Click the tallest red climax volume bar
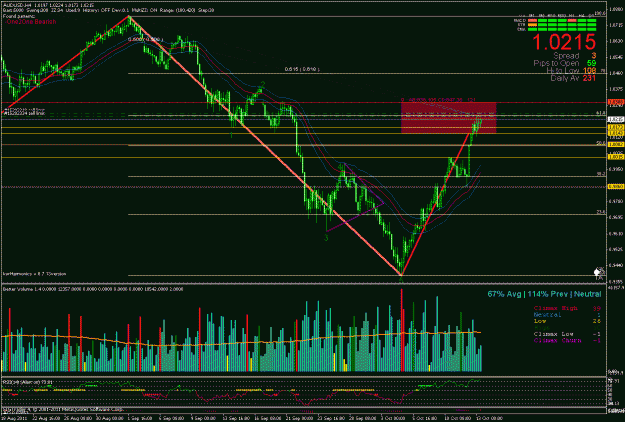Viewport: 625px width, 422px height. point(401,330)
